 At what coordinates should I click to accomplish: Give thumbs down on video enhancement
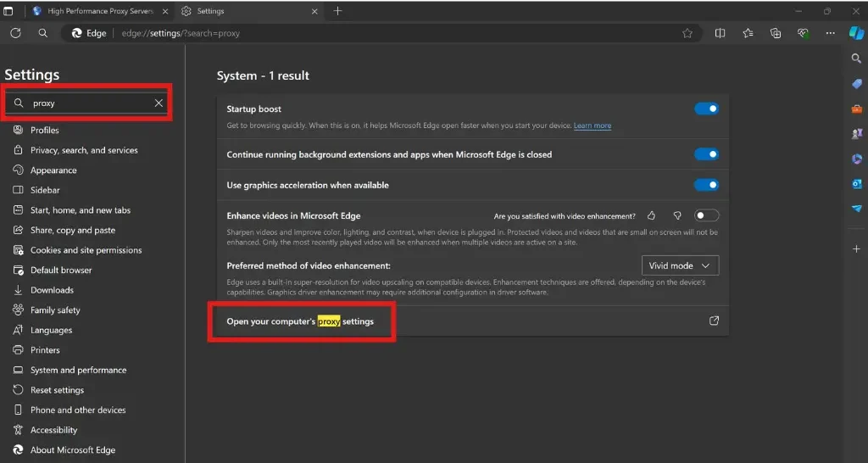pos(677,216)
